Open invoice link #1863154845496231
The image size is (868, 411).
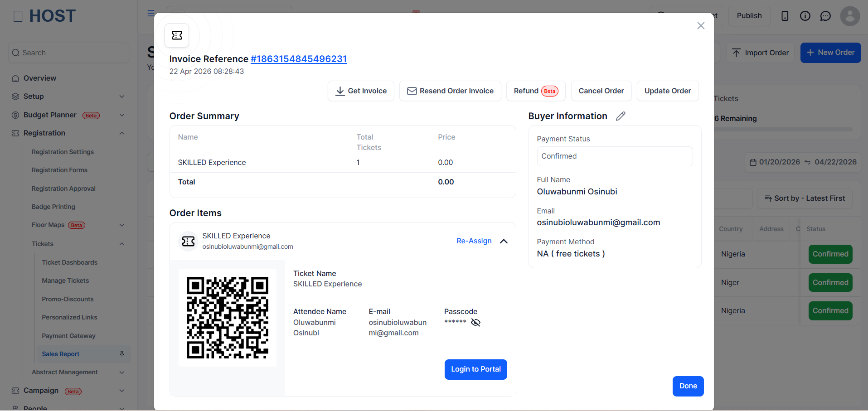(x=299, y=59)
